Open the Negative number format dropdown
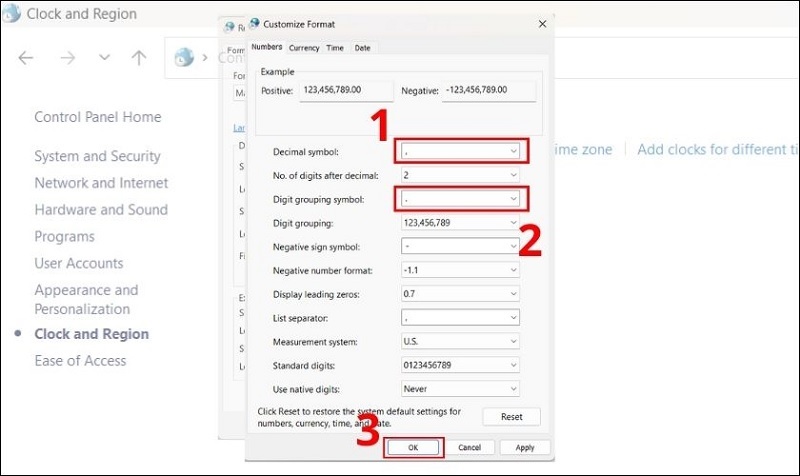 coord(460,270)
